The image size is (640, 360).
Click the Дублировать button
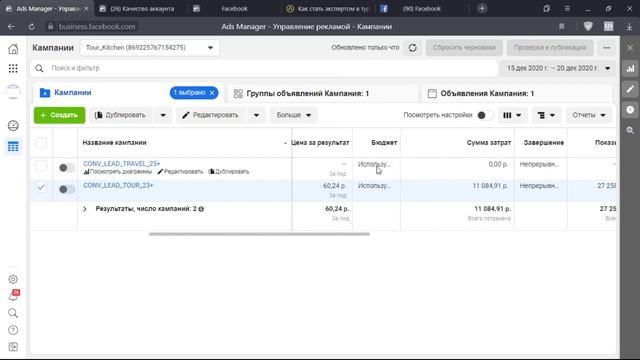click(120, 116)
